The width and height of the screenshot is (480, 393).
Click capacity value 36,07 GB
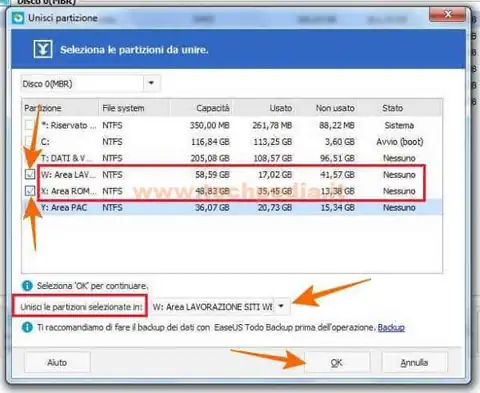point(212,207)
